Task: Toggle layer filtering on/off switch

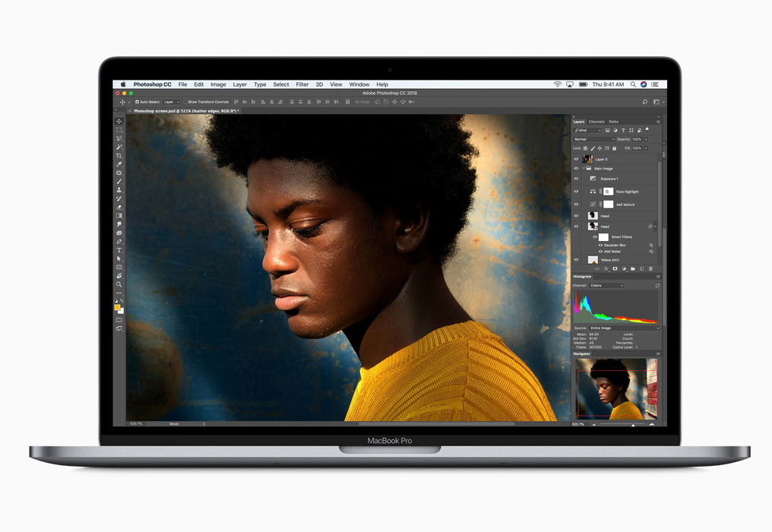Action: [647, 129]
